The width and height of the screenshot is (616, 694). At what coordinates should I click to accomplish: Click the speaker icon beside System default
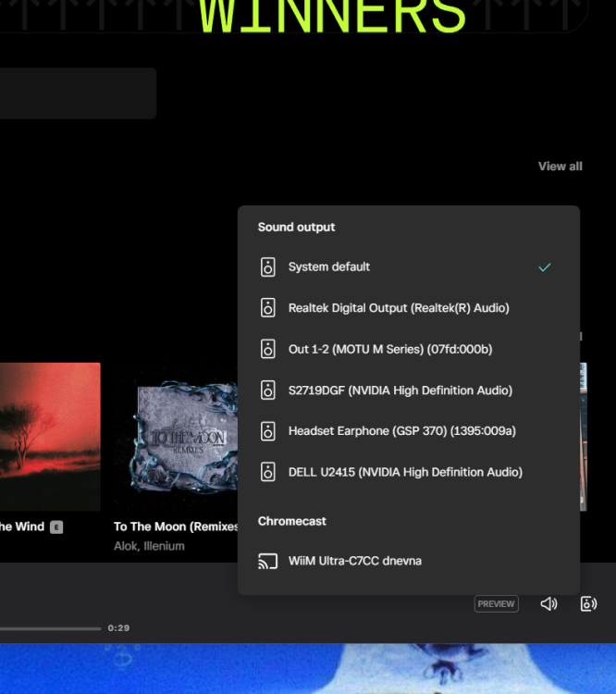pos(267,267)
